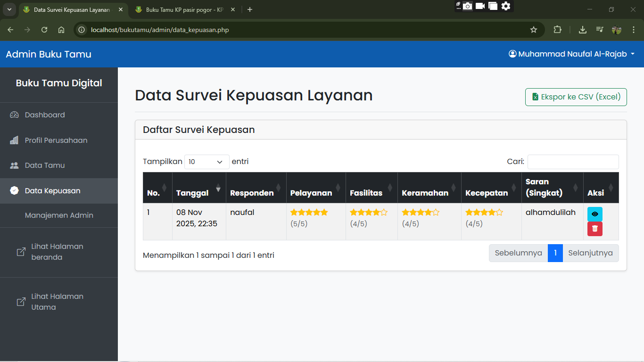Click the external link icon beside Lihat Halaman Utama

click(21, 302)
